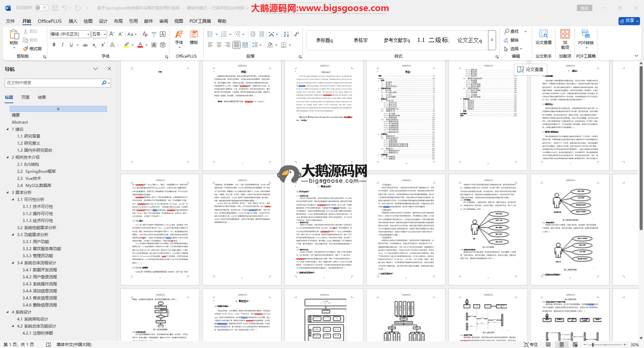This screenshot has height=348, width=644.
Task: Sort paragraph content with sort icon
Action: click(286, 34)
